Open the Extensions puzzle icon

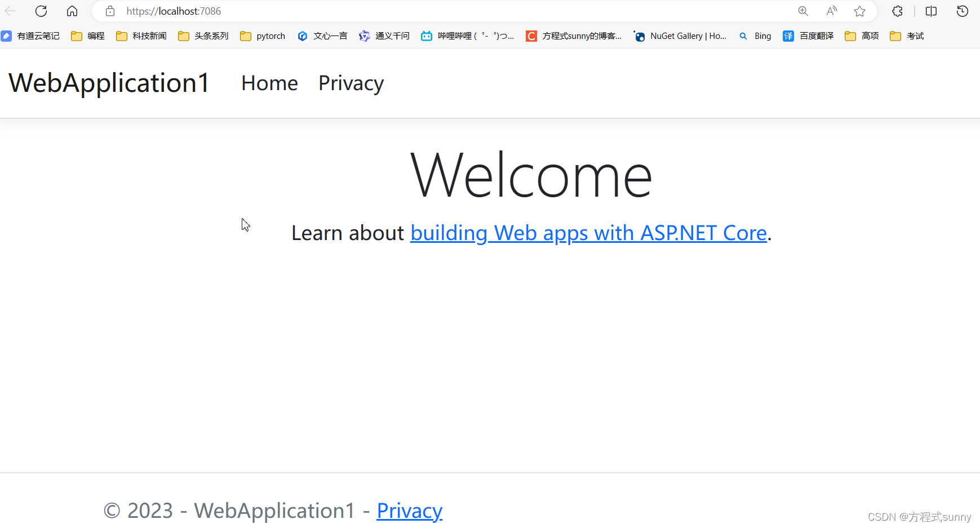(x=898, y=11)
